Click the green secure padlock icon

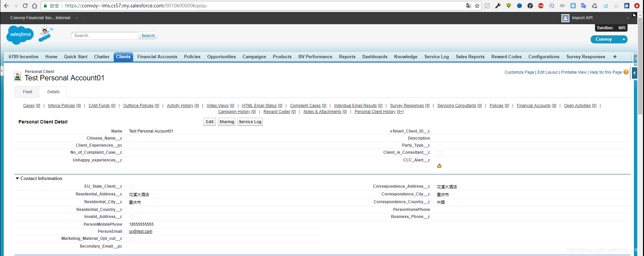click(x=45, y=6)
